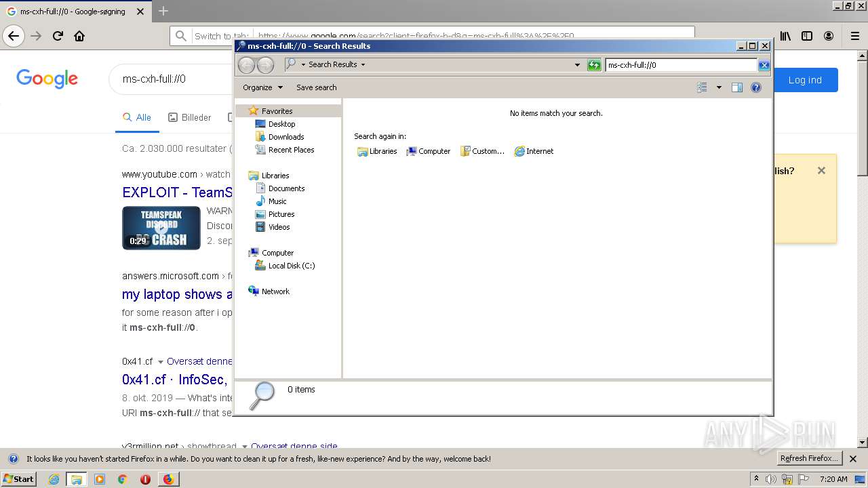Open Documents library
This screenshot has height=488, width=868.
[280, 188]
